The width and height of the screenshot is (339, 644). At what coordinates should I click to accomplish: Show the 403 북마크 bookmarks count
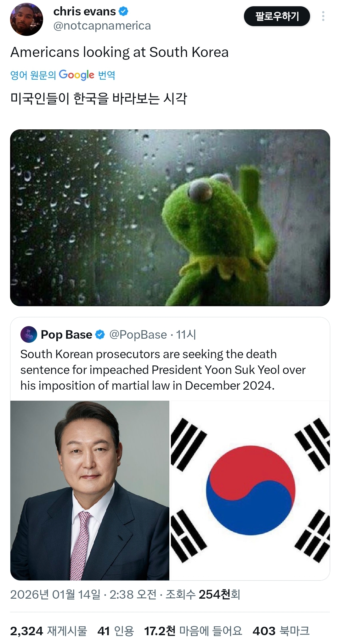[281, 631]
